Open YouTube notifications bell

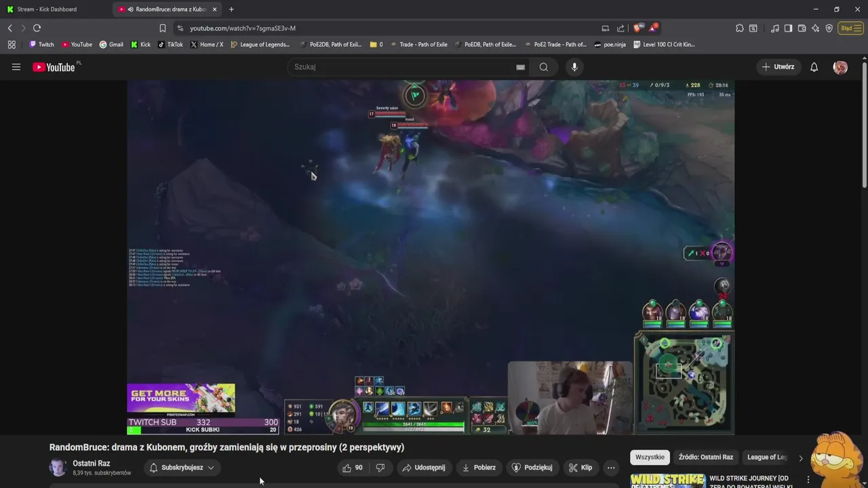[x=814, y=67]
